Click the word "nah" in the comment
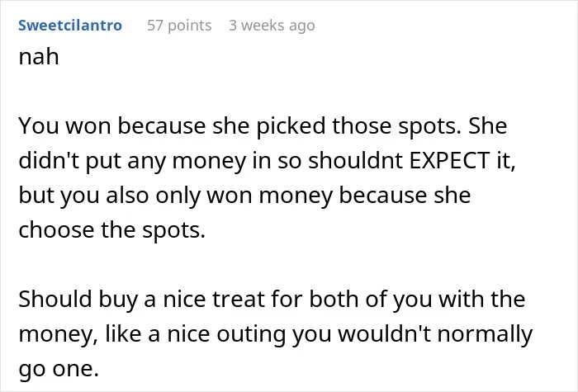Viewport: 578px width, 392px height. coord(39,57)
